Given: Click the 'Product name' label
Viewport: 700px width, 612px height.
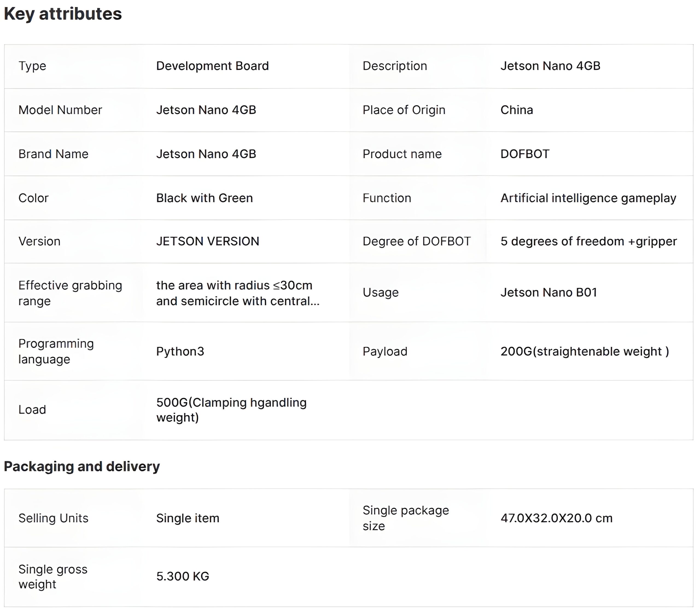Looking at the screenshot, I should tap(402, 154).
